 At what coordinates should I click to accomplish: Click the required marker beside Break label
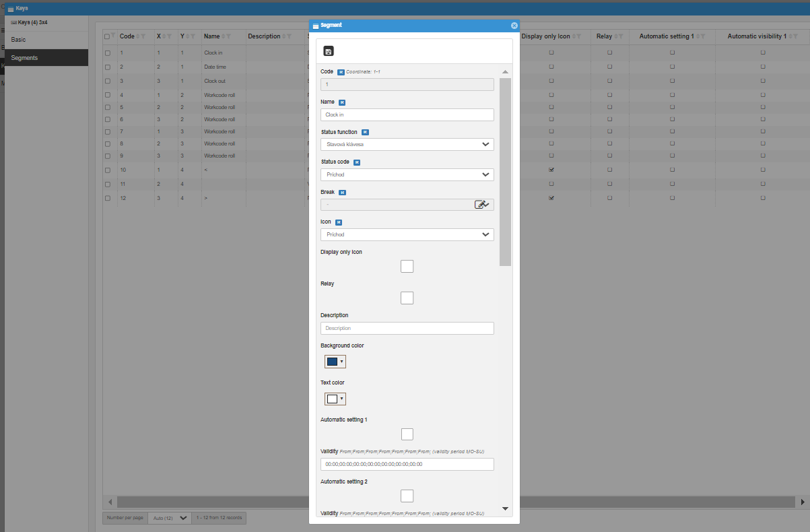pyautogui.click(x=342, y=193)
